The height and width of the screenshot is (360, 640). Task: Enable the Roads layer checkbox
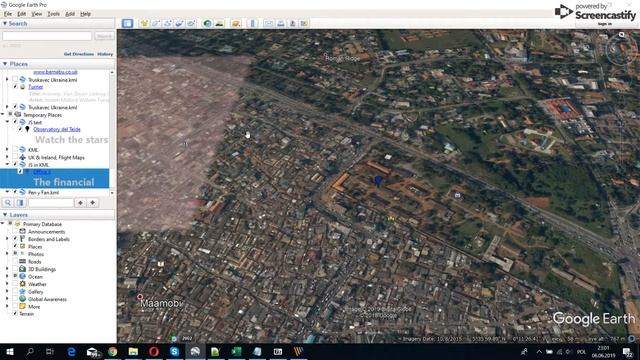[15, 262]
